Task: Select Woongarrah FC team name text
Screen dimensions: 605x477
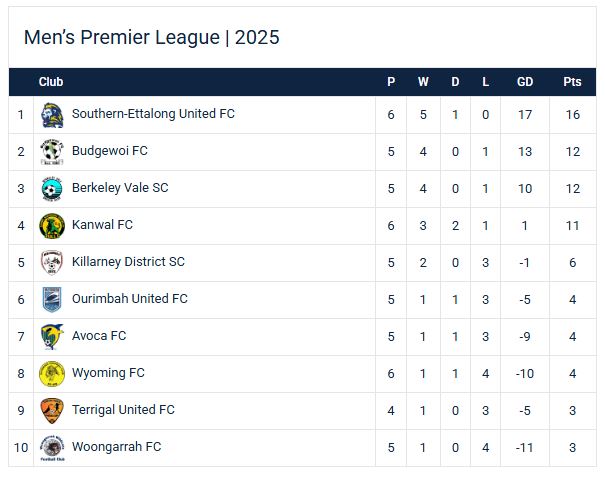Action: coord(116,447)
